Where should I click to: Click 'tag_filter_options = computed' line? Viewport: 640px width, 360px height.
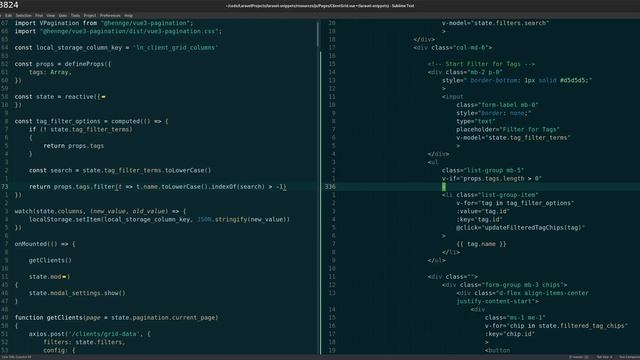(91, 121)
